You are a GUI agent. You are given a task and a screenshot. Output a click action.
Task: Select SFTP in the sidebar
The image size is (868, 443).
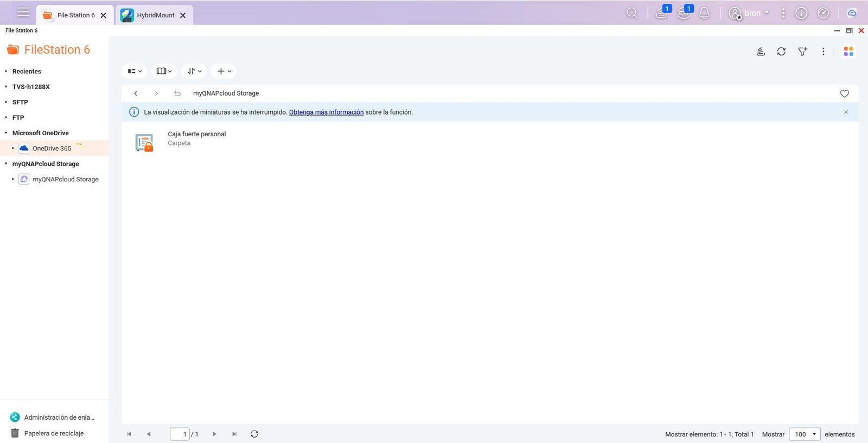tap(20, 102)
